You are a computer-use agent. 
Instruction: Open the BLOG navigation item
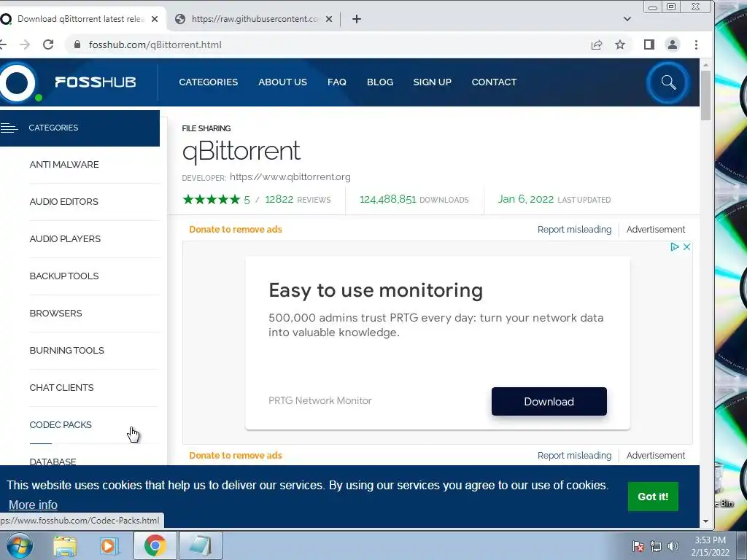(380, 82)
